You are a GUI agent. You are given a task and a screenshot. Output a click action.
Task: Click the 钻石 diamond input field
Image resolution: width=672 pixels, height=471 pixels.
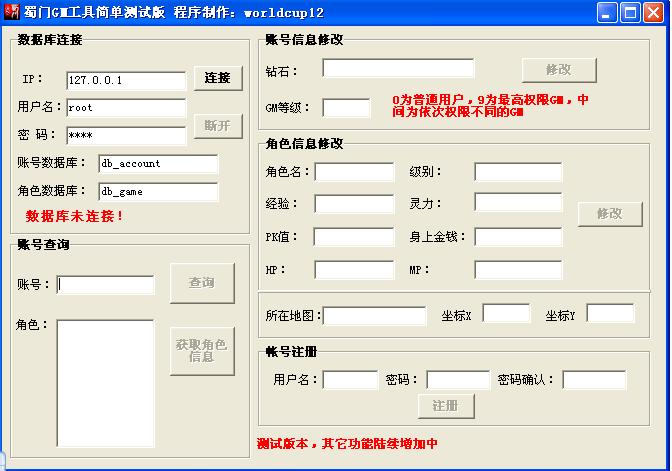[398, 69]
